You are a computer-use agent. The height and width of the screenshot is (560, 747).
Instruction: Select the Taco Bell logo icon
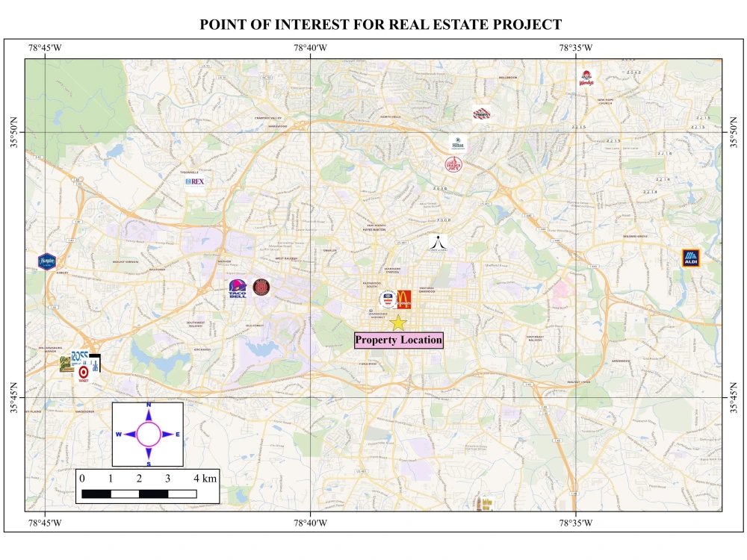click(x=238, y=288)
